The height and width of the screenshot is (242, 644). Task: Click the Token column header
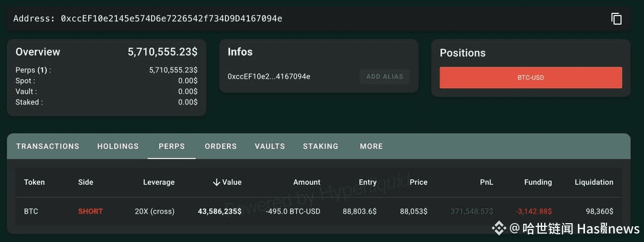coord(34,182)
